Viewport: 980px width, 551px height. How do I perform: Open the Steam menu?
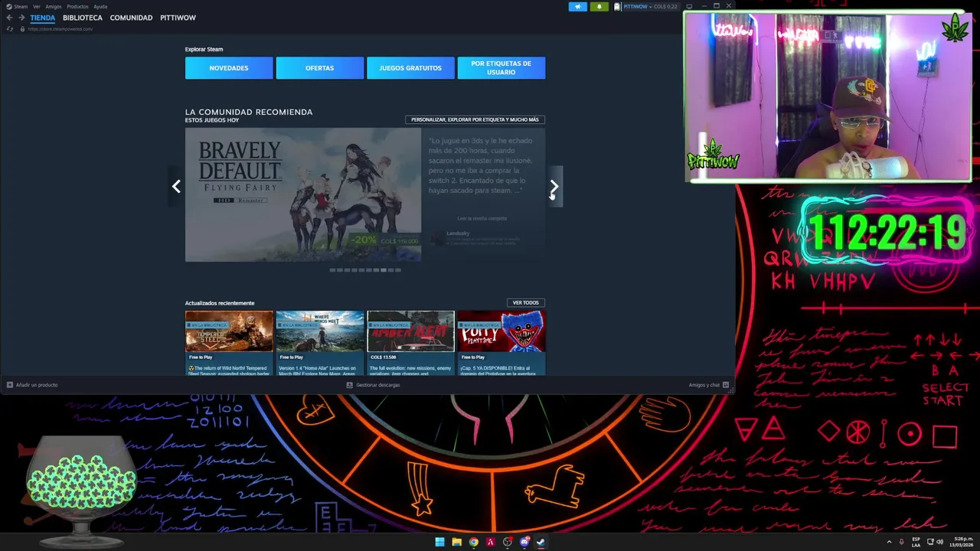[x=21, y=7]
